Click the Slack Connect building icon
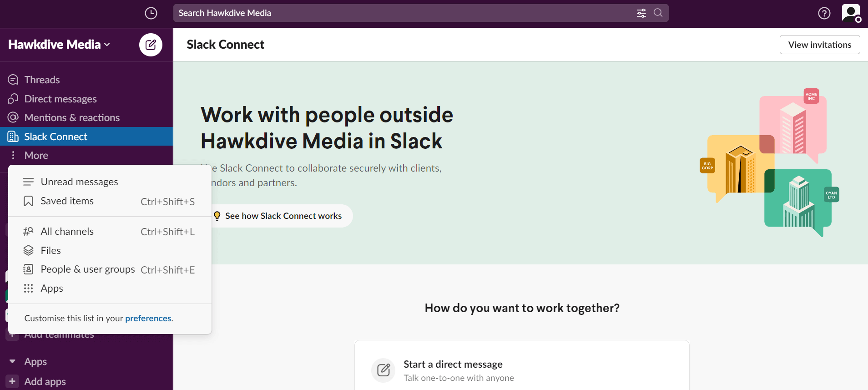The width and height of the screenshot is (868, 390). pos(13,137)
